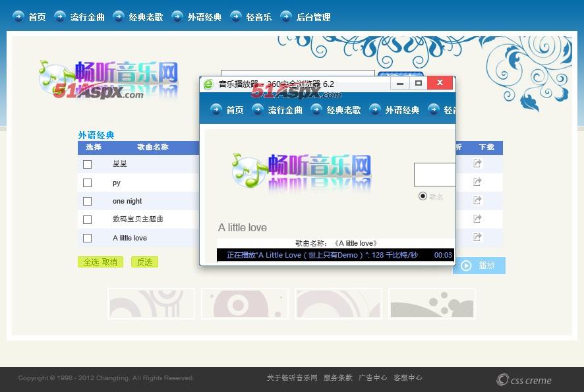Arrow icon beside 流行金曲 in player popup
The image size is (584, 392).
pos(258,109)
